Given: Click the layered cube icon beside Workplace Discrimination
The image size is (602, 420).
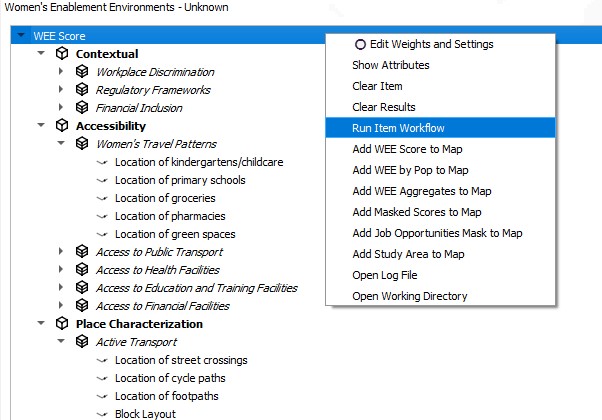Looking at the screenshot, I should pos(82,71).
